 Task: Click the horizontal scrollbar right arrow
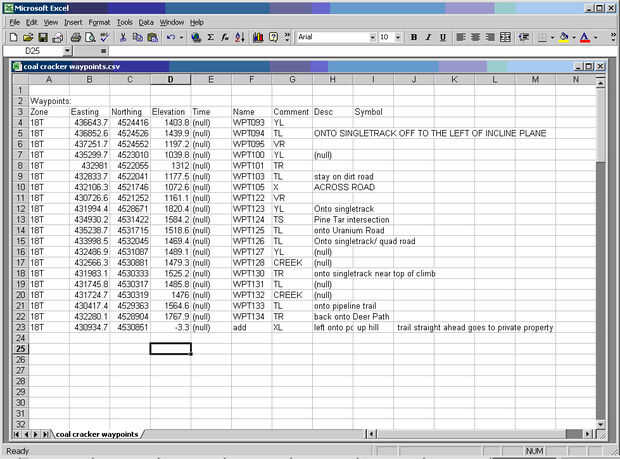click(x=588, y=434)
